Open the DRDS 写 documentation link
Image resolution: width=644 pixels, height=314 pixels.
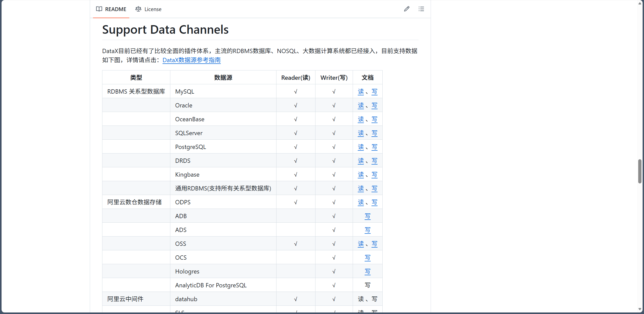click(x=375, y=161)
